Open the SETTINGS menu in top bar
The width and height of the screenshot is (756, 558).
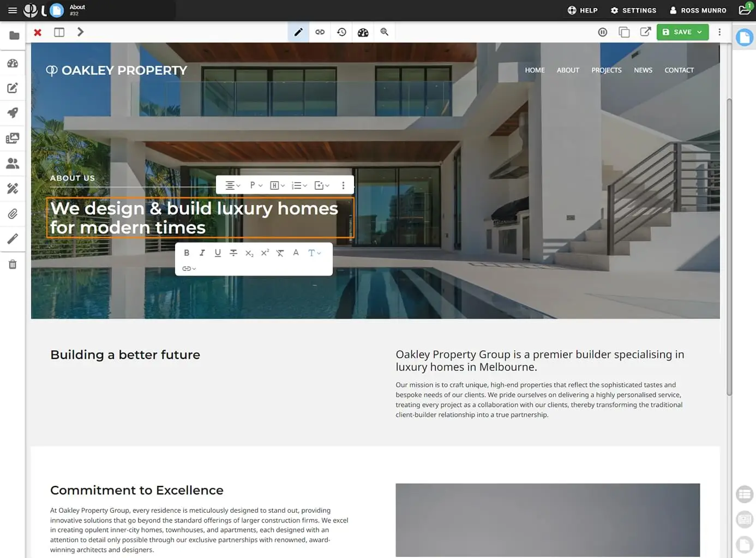(633, 10)
